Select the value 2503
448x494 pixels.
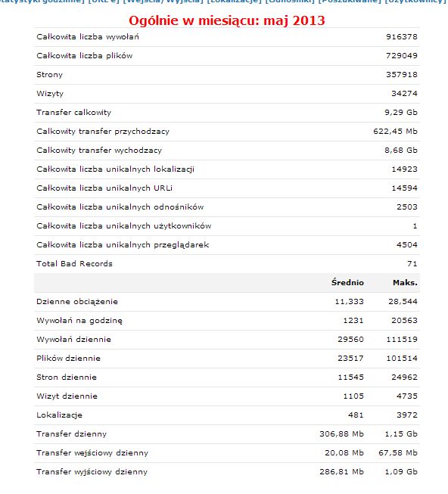click(407, 207)
